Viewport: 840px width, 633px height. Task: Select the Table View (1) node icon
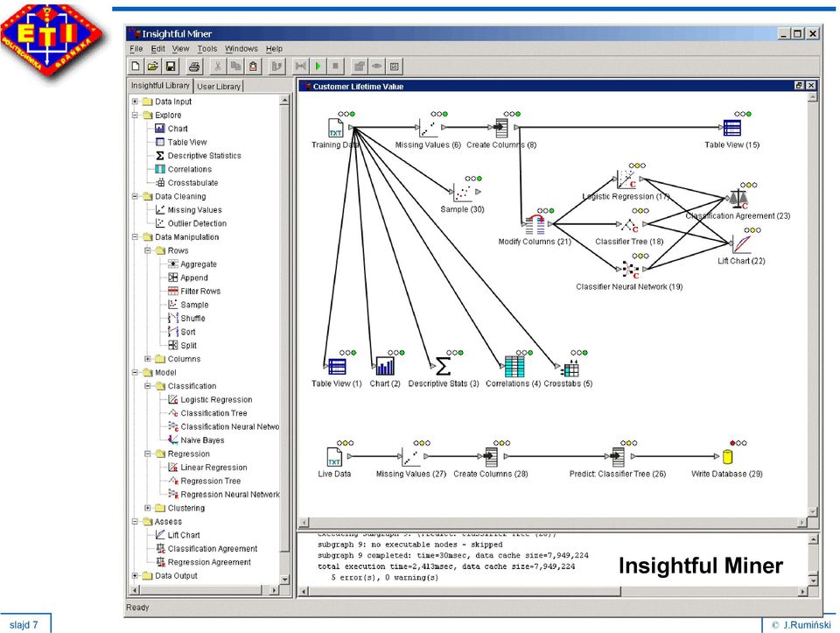(336, 367)
